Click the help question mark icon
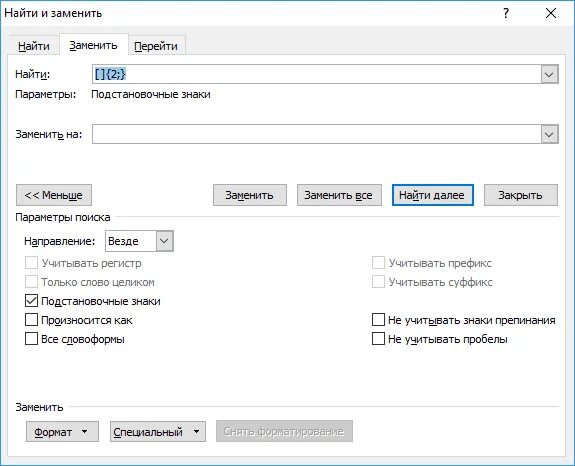The width and height of the screenshot is (575, 466). [x=506, y=13]
